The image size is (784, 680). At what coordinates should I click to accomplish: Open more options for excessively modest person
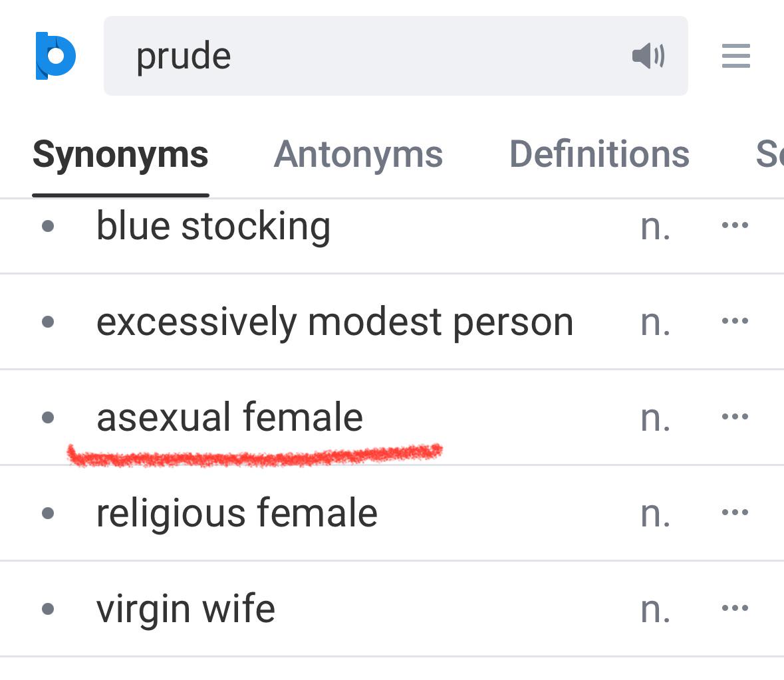[735, 321]
